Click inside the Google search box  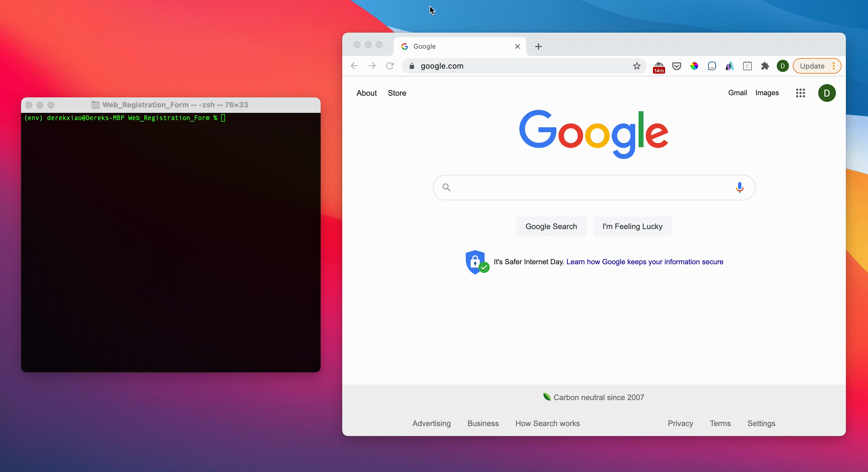[x=590, y=188]
